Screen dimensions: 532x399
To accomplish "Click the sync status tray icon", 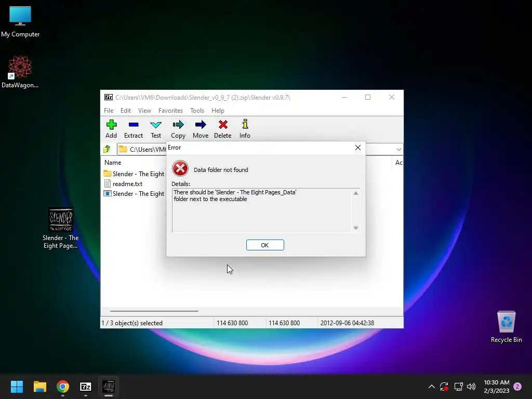I will (444, 387).
